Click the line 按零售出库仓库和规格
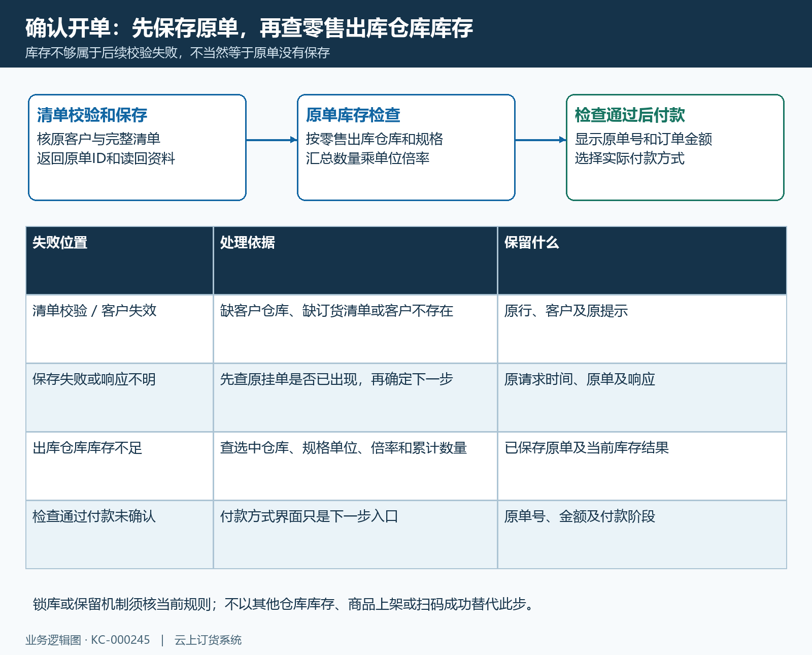 (x=375, y=139)
